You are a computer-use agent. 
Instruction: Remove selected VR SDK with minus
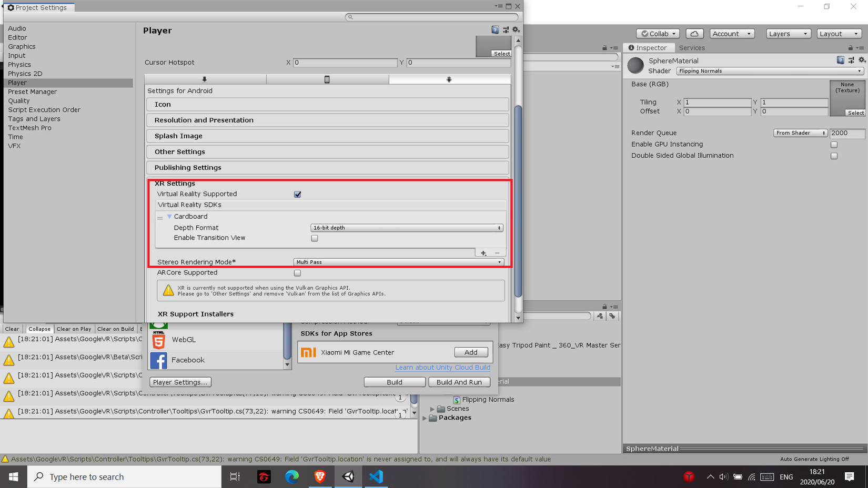click(x=497, y=253)
